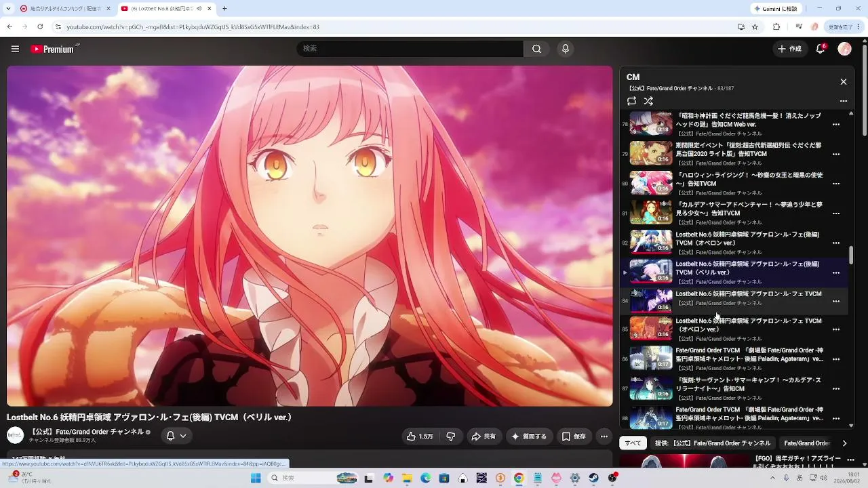Open options for playlist video 78

tap(836, 124)
